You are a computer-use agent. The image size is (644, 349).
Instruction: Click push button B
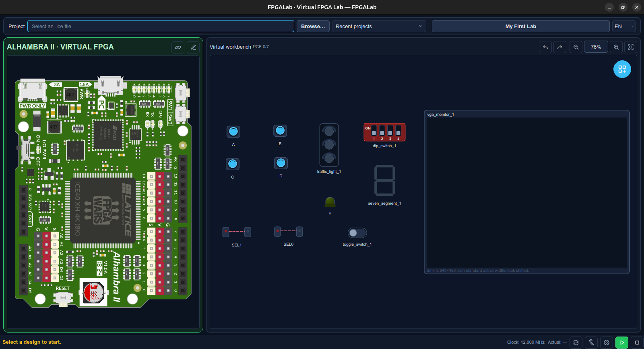(280, 131)
